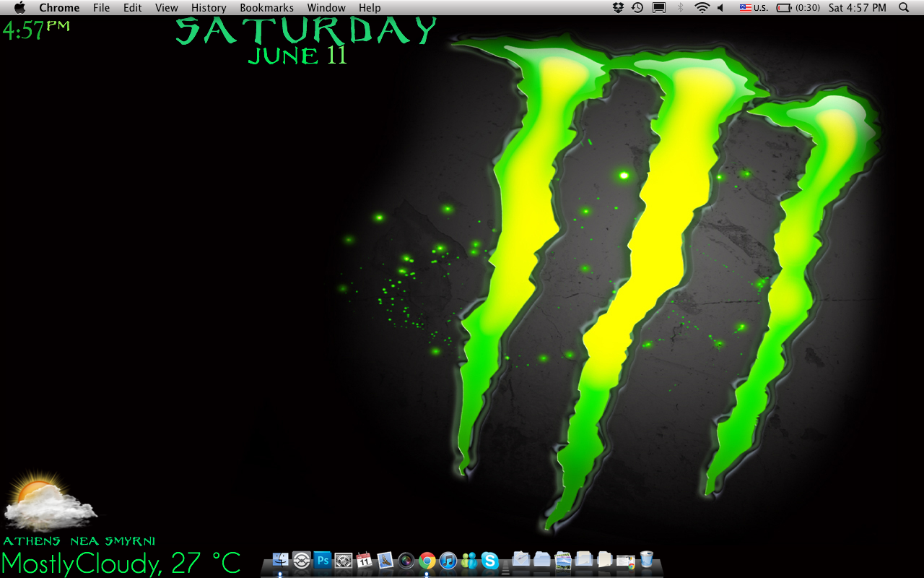924x578 pixels.
Task: Open the Help menu
Action: click(x=370, y=7)
